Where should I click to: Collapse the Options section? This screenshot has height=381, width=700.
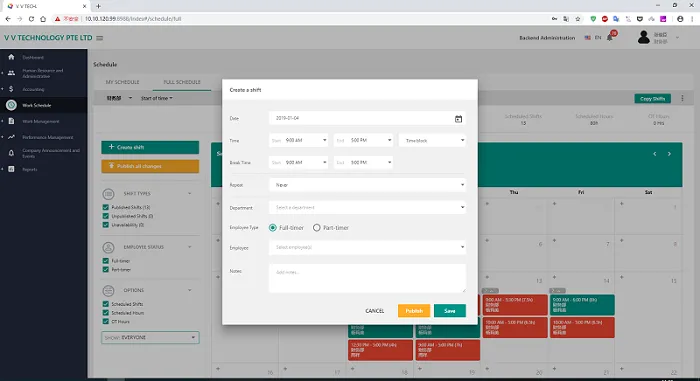[x=190, y=290]
